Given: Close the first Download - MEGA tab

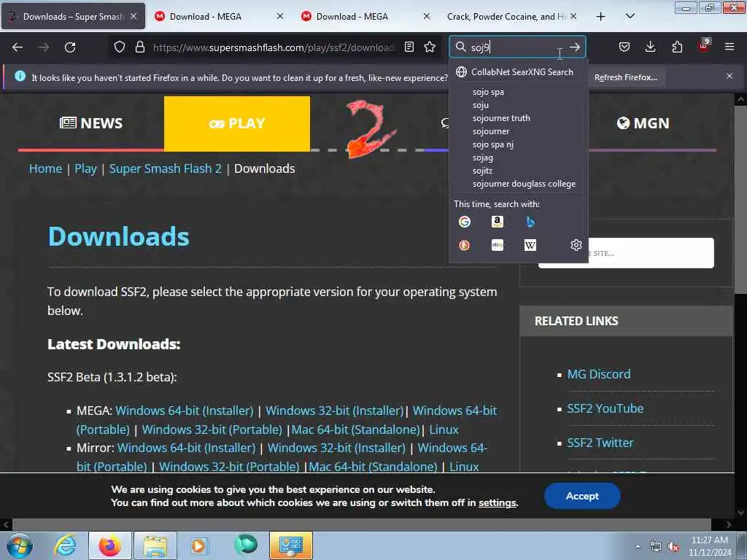Looking at the screenshot, I should [x=280, y=17].
